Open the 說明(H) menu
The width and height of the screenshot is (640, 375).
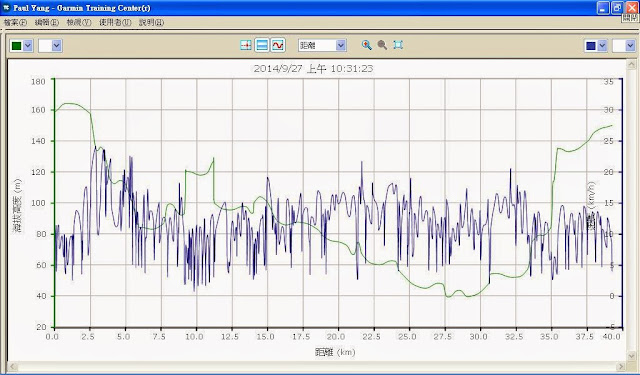(x=151, y=22)
